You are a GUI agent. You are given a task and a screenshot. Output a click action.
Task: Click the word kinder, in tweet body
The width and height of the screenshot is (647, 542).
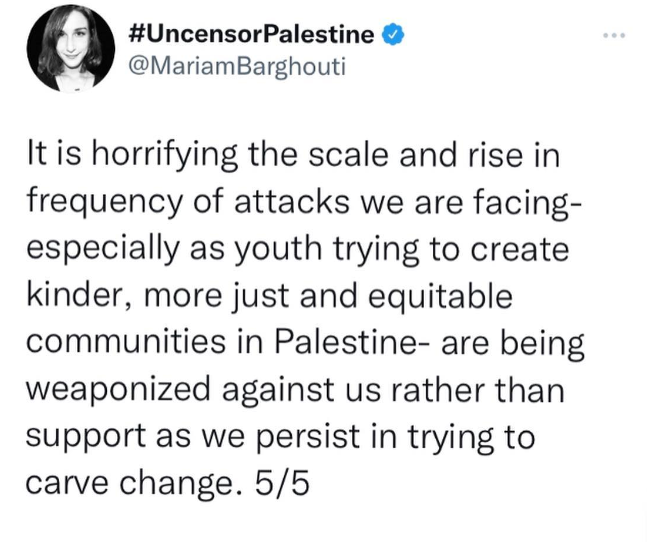80,296
